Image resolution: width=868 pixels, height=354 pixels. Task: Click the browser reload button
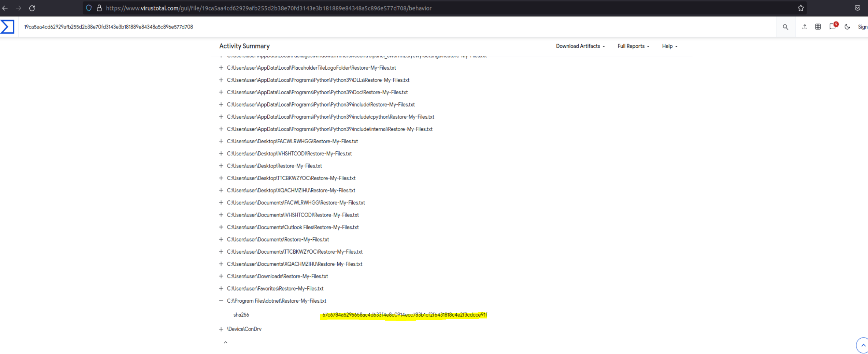pos(32,8)
